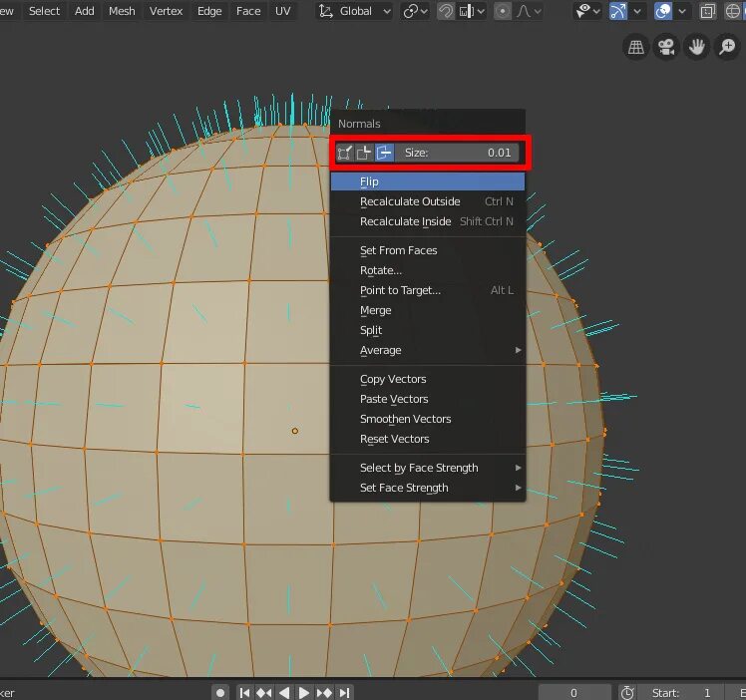Choose Recalculate Outside
Screen dimensions: 746x700
[x=428, y=201]
